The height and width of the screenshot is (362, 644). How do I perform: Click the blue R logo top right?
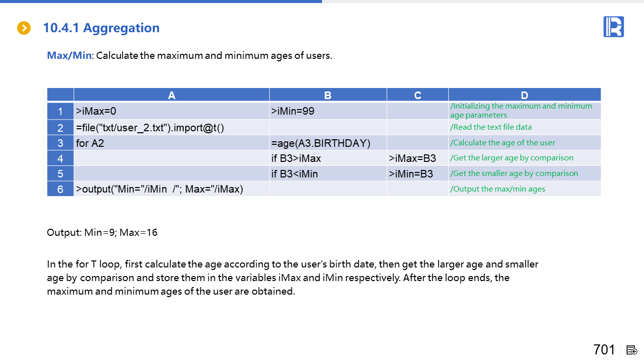point(613,27)
